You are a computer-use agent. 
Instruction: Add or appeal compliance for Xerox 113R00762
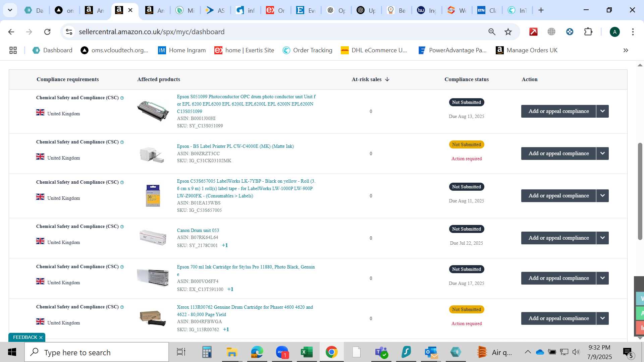(x=558, y=318)
